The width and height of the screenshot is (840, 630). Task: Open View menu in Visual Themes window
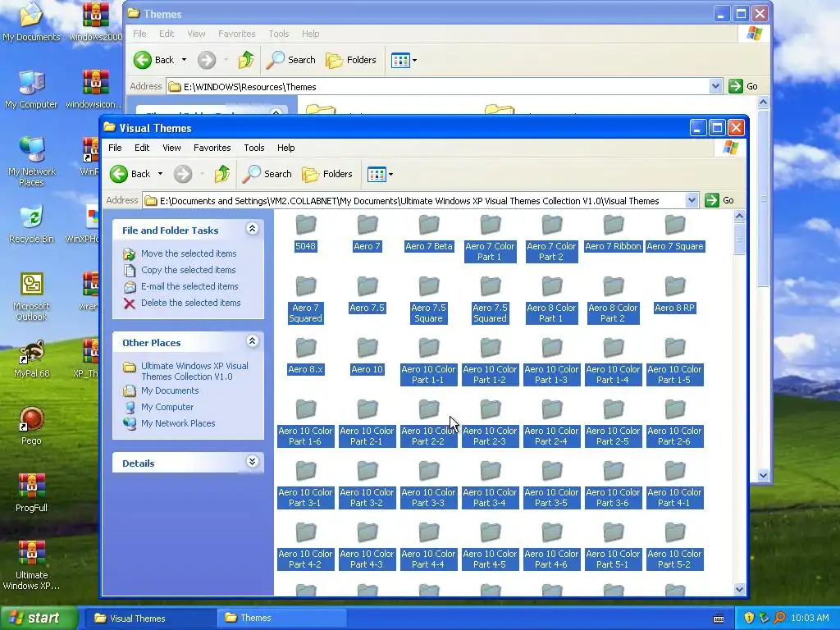click(x=171, y=148)
